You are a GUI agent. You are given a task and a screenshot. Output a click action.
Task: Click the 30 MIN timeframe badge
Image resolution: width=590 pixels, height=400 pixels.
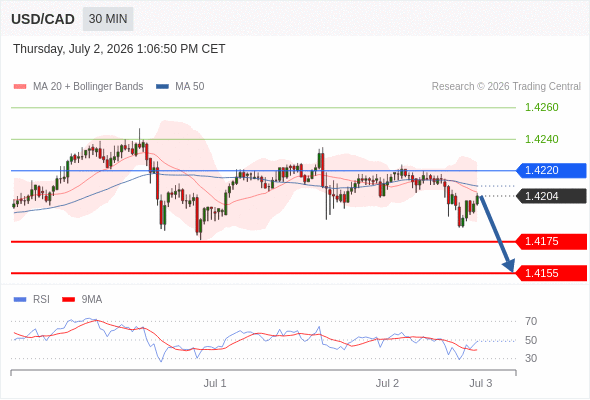(108, 19)
